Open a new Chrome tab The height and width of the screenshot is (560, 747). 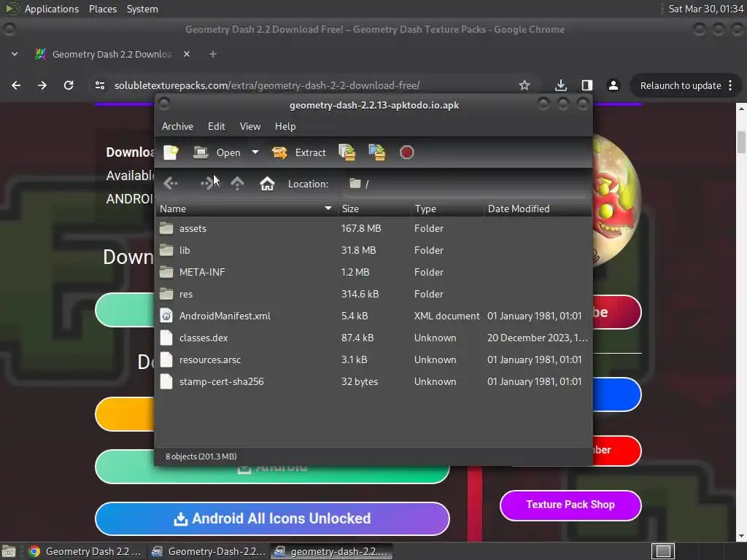point(213,54)
